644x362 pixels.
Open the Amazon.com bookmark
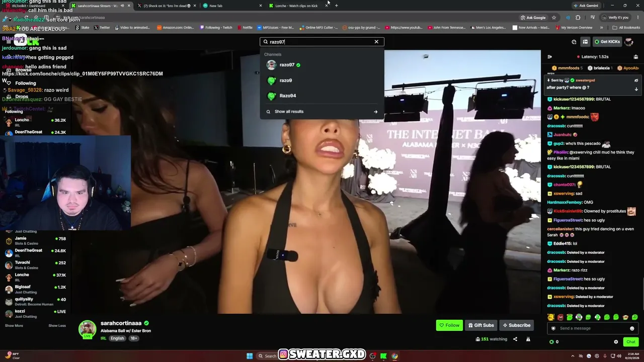coord(176,28)
